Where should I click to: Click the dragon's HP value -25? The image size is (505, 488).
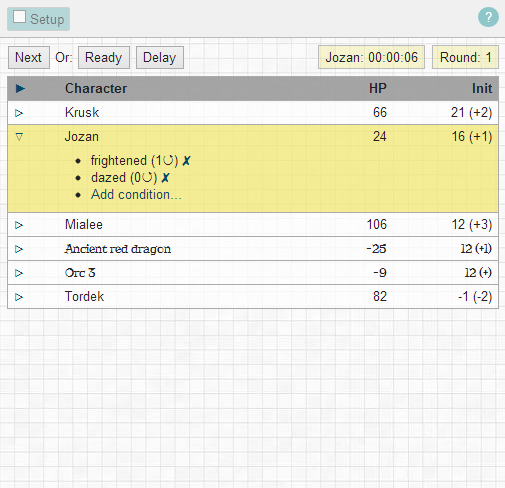(x=376, y=249)
